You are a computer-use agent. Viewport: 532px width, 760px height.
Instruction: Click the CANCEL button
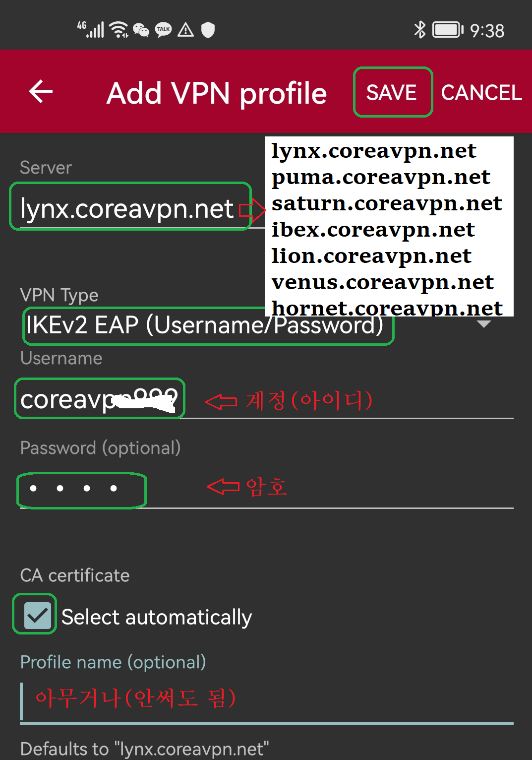click(x=481, y=92)
